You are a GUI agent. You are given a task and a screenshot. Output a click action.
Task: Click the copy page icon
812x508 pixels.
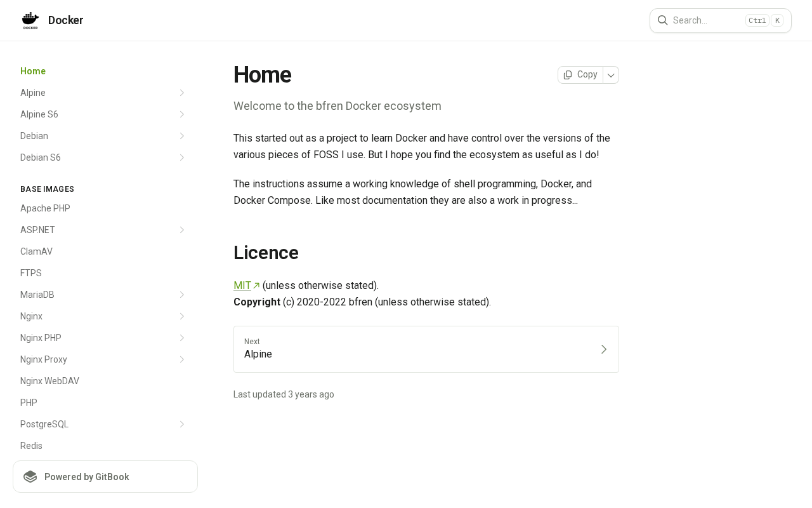click(568, 75)
